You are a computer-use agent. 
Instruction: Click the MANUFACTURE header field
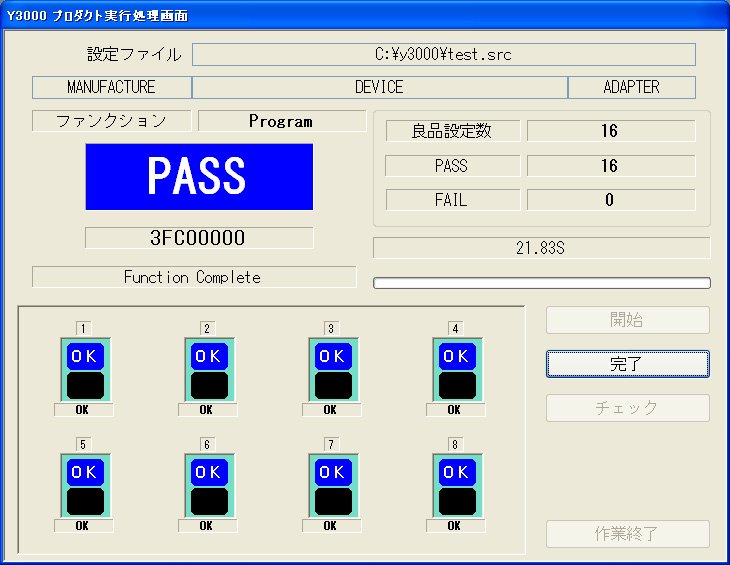(112, 87)
